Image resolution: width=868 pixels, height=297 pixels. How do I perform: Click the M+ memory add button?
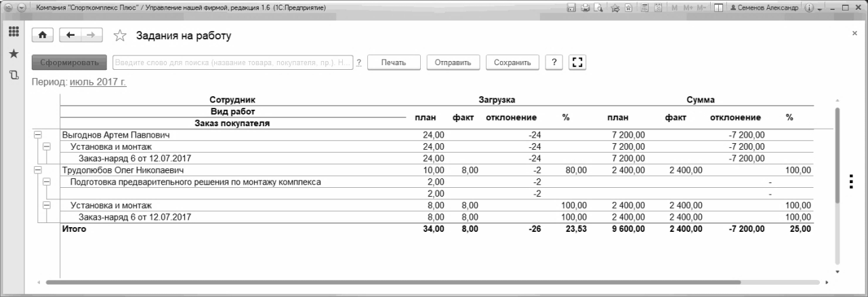point(688,7)
